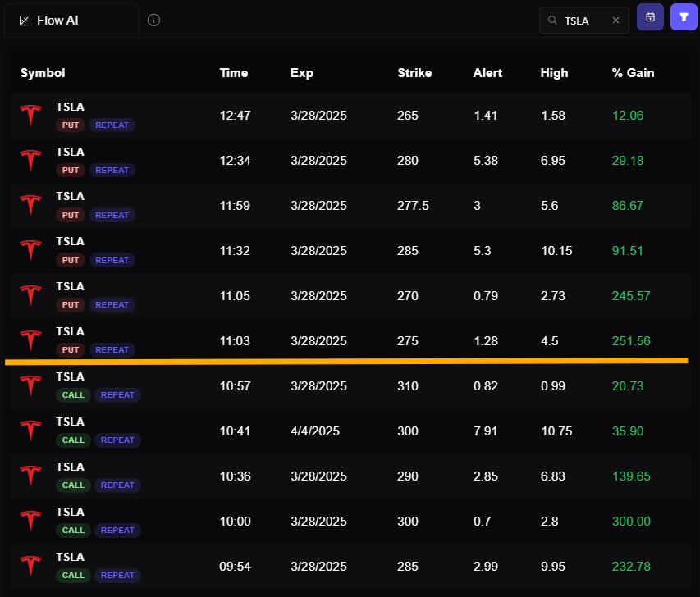The height and width of the screenshot is (597, 700).
Task: Click the PUT badge in the 11:59 row
Action: coord(71,215)
